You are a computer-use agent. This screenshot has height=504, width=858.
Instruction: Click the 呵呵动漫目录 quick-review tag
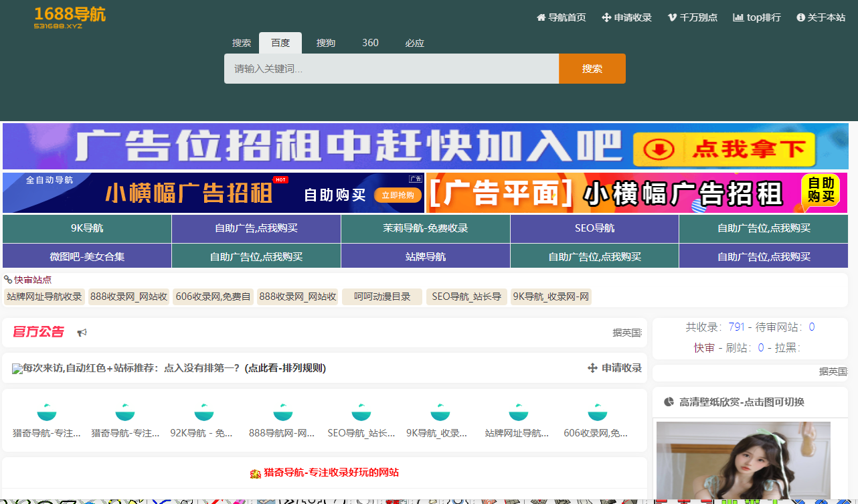tap(382, 297)
